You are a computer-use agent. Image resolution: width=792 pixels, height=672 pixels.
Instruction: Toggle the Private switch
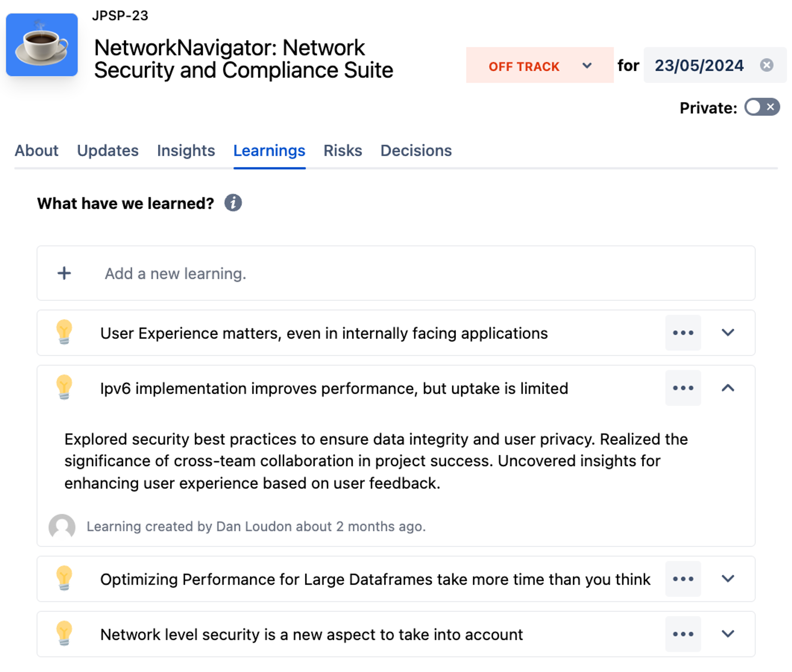point(762,107)
